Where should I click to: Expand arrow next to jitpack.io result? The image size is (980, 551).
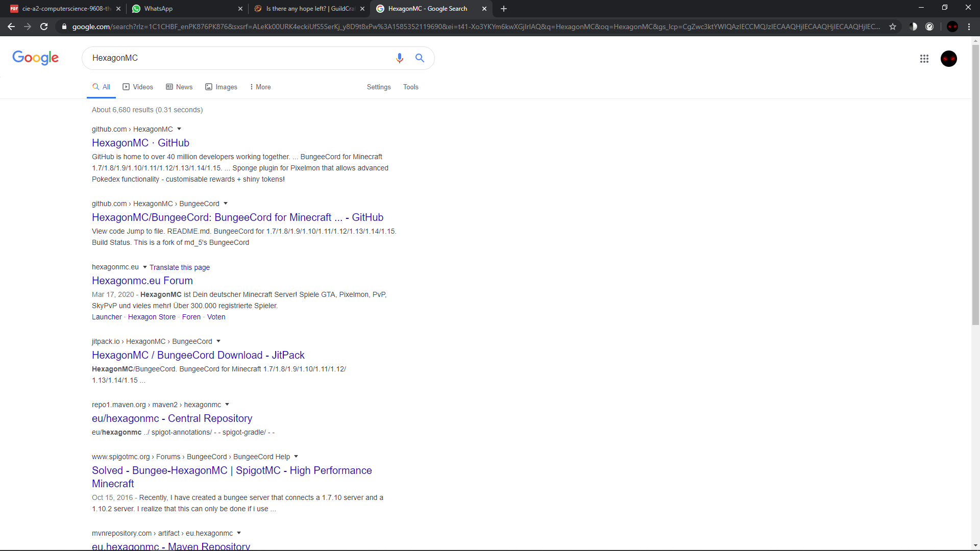[x=218, y=341]
